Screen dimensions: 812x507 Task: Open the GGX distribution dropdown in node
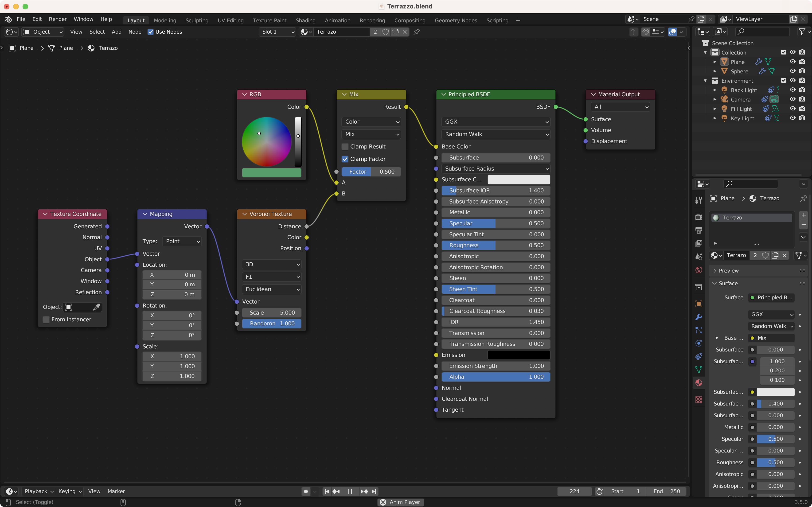click(496, 122)
